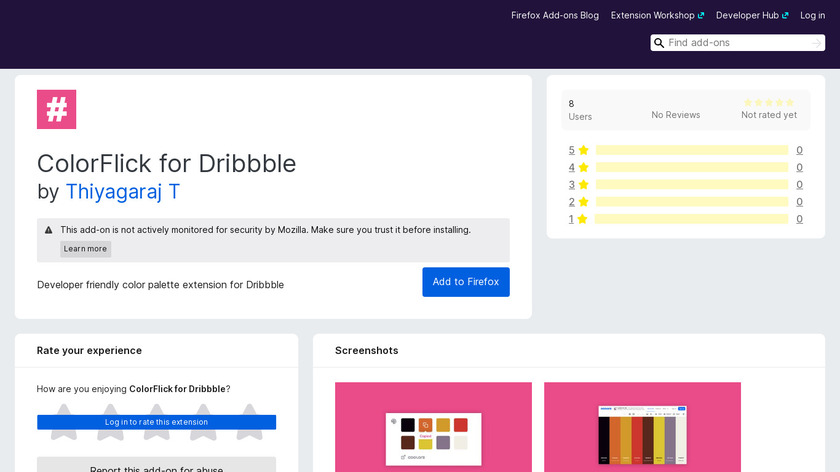Click Log in in the header
This screenshot has width=840, height=472.
pos(812,16)
